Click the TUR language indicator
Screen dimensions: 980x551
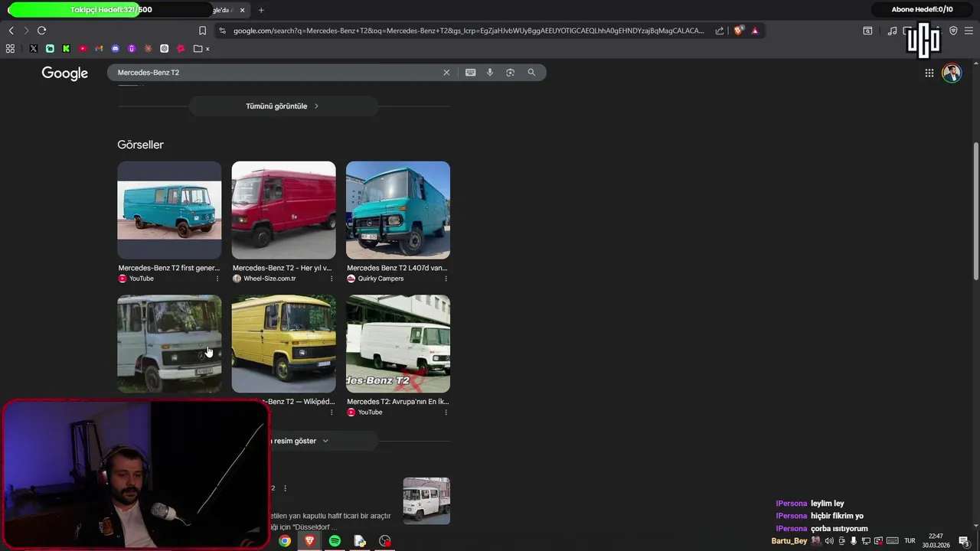[x=910, y=541]
